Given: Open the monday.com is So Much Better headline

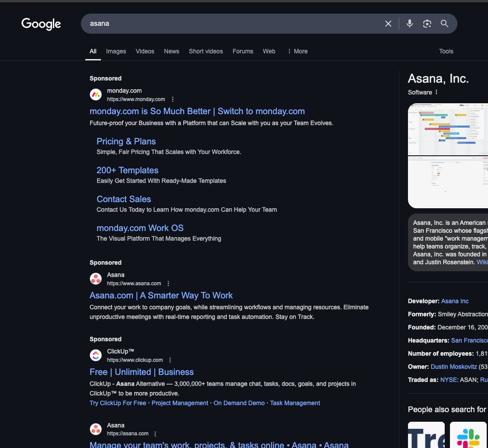Looking at the screenshot, I should (197, 112).
